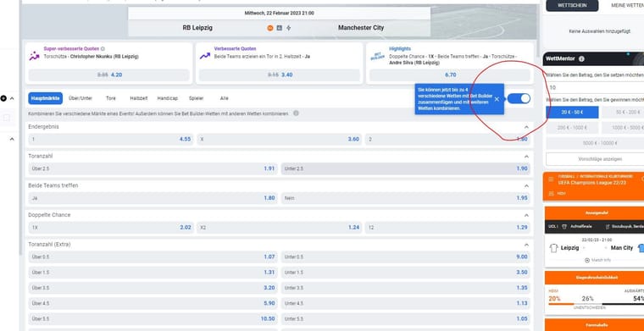Choose Ja for Beide Teams treffen

coord(153,198)
